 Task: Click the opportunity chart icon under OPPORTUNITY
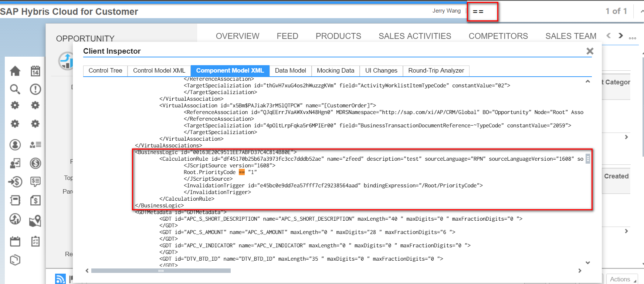tap(66, 61)
